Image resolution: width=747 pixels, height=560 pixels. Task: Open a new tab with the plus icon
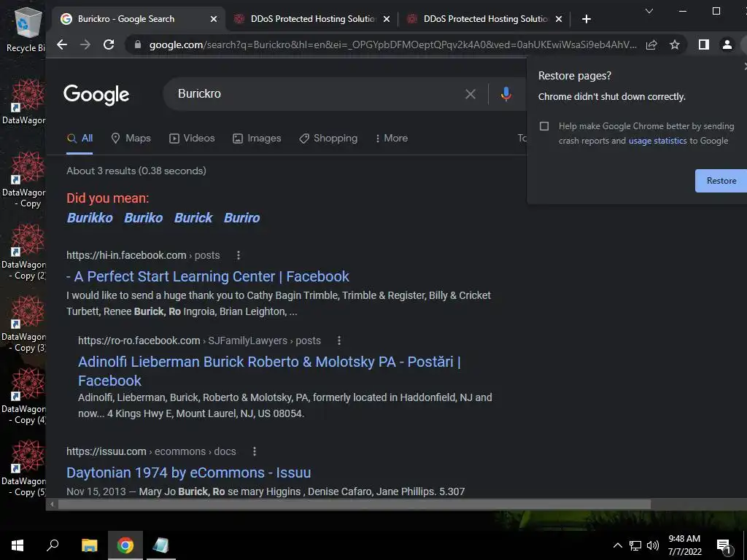(x=587, y=19)
